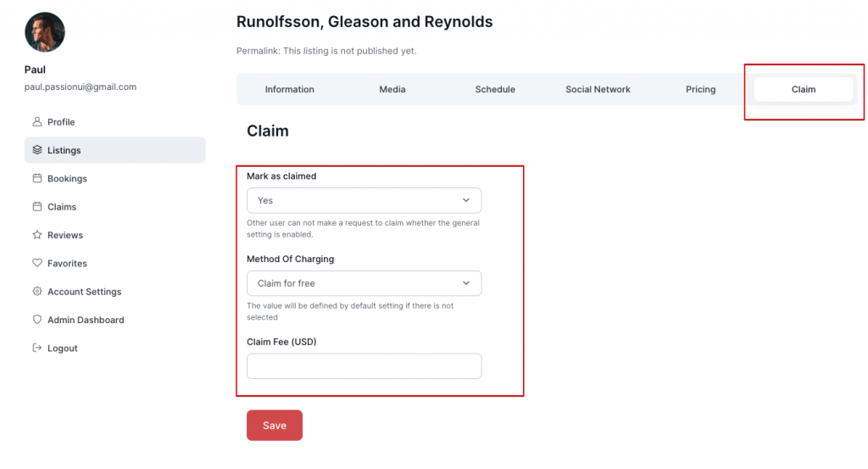Click the chevron beside Claim for free
The image size is (868, 469).
click(466, 283)
